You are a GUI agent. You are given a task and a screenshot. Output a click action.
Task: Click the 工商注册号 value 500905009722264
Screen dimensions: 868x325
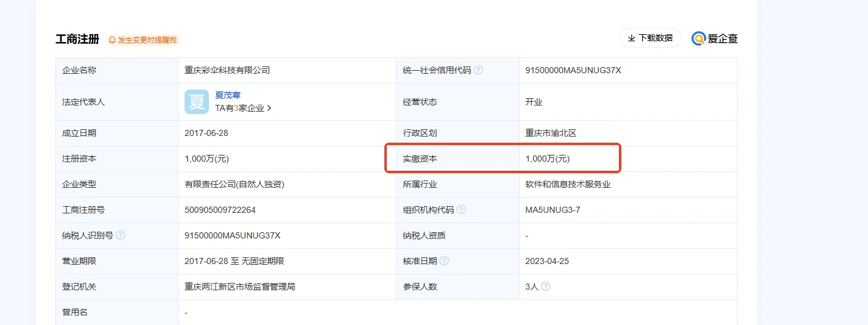[220, 210]
